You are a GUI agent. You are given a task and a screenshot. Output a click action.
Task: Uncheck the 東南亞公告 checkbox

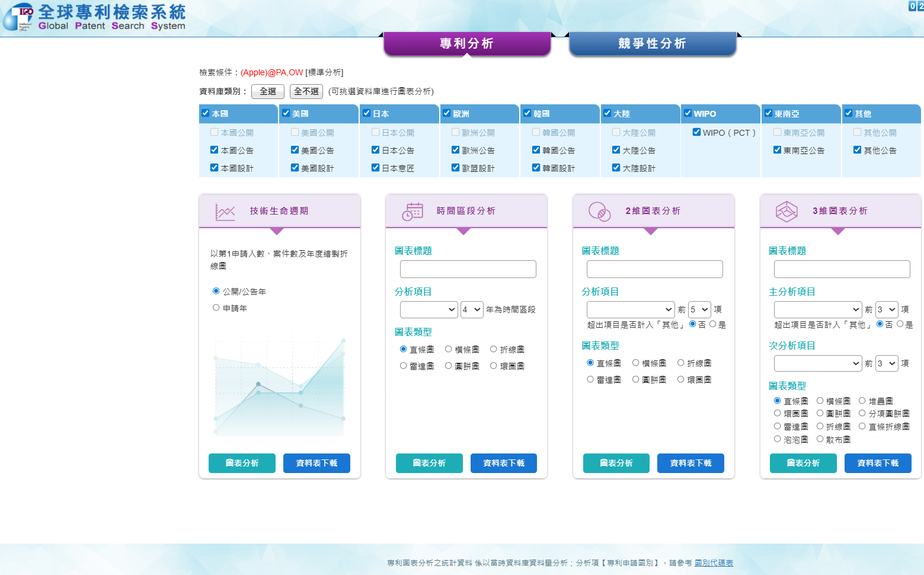point(778,150)
